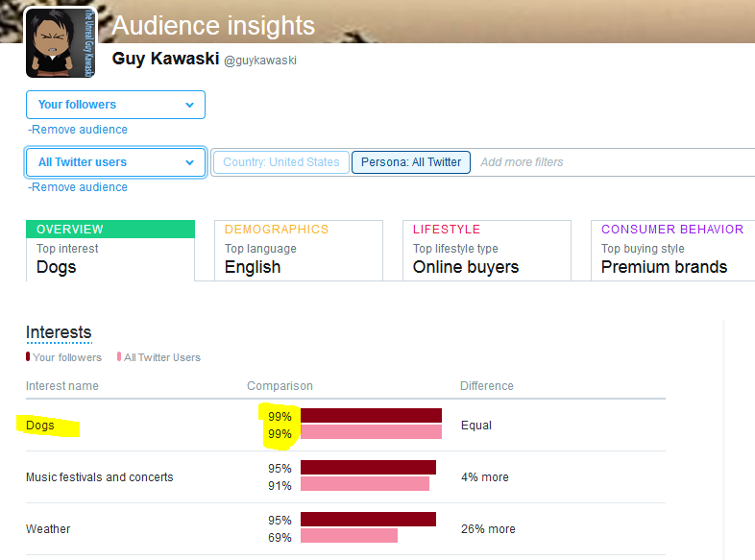Click Guy Kawasaki profile avatar

[x=61, y=42]
